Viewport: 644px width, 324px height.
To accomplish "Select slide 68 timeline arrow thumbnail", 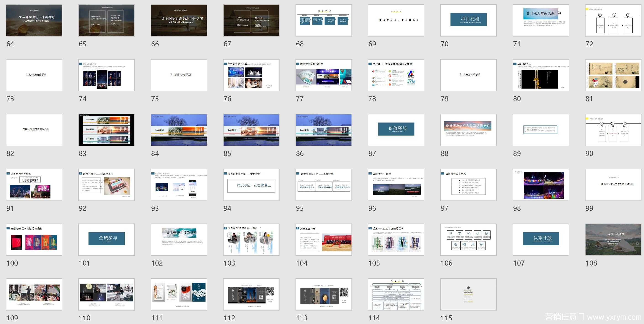I will tap(324, 20).
